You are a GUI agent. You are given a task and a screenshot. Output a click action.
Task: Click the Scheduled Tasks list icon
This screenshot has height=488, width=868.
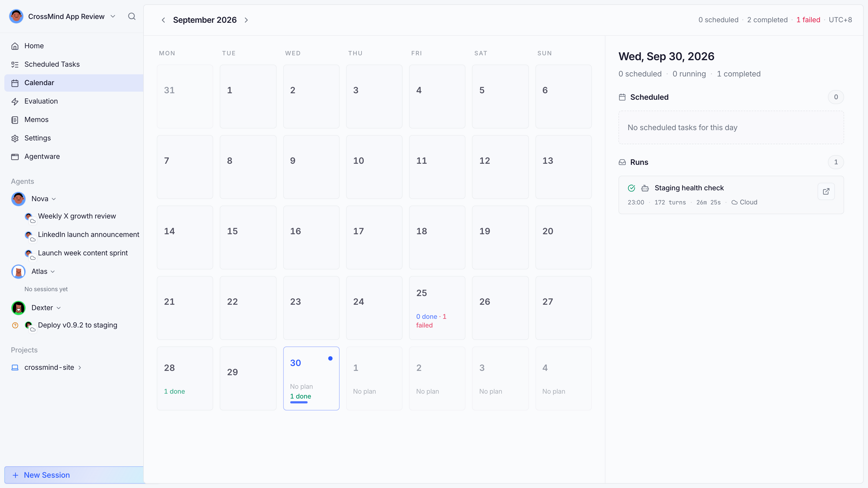point(15,64)
